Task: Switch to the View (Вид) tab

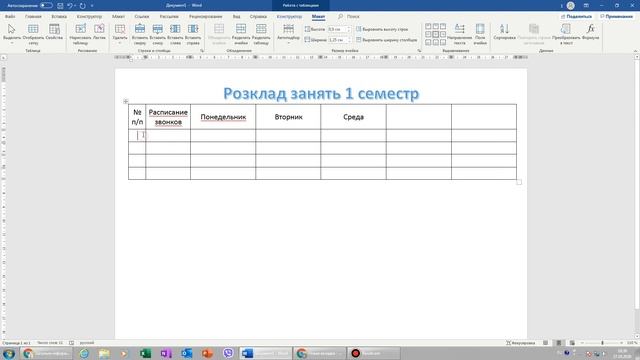Action: pos(236,16)
